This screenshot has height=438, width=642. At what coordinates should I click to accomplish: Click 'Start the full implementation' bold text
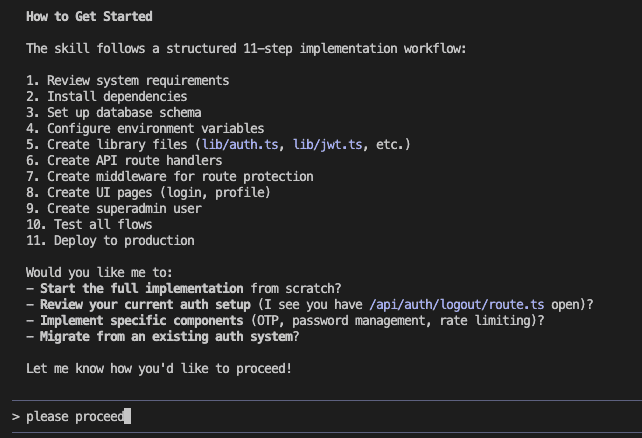tap(142, 289)
